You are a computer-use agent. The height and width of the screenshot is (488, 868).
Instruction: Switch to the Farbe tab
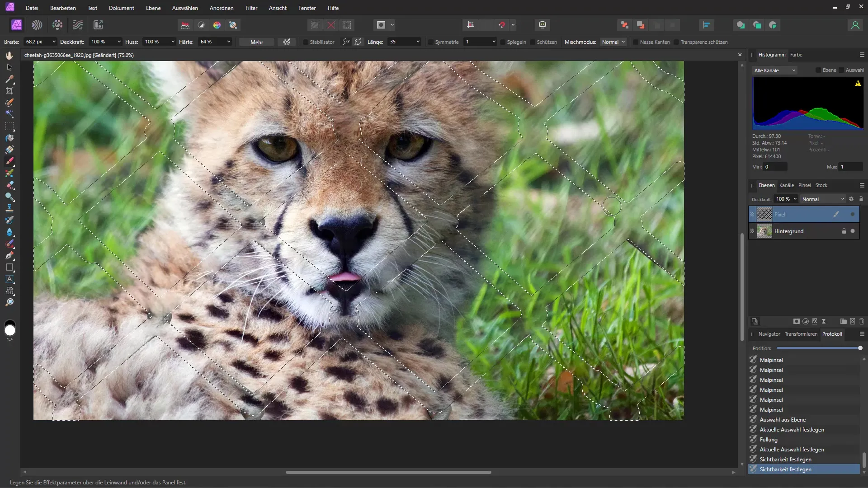[x=796, y=55]
